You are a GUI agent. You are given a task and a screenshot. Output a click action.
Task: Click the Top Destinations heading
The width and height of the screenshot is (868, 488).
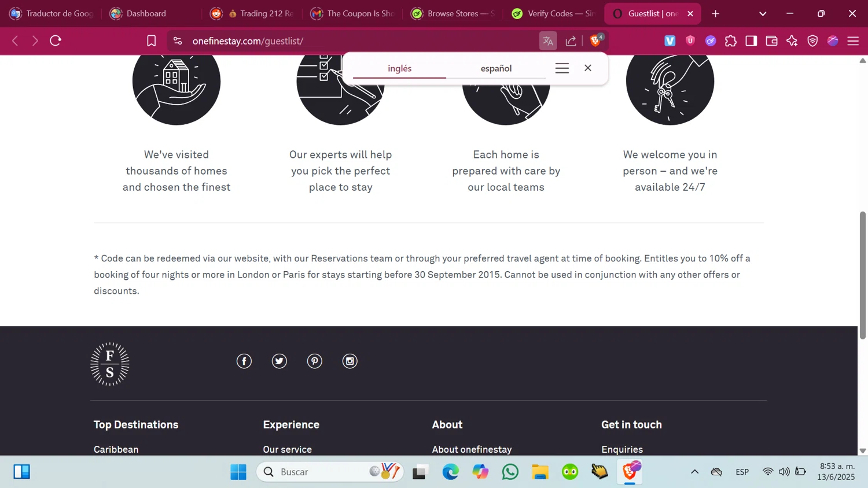[136, 424]
